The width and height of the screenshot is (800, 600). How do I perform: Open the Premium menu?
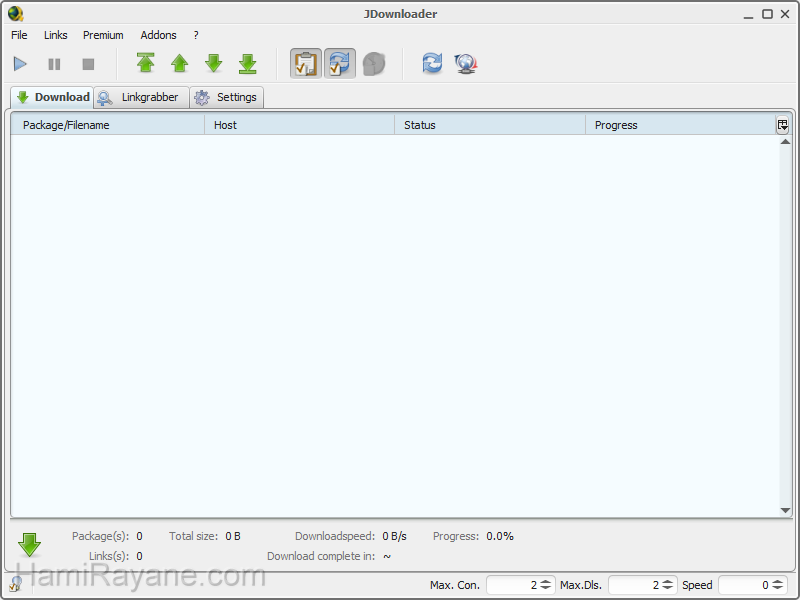tap(103, 35)
